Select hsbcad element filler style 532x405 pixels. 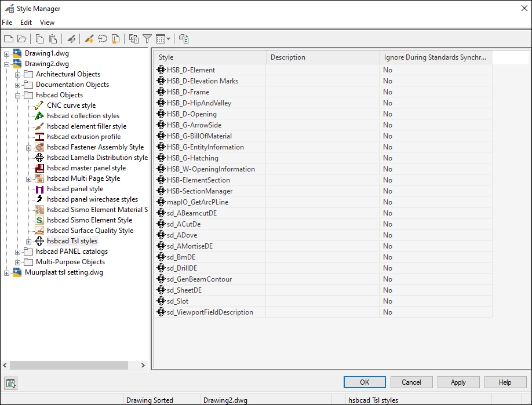pos(86,126)
